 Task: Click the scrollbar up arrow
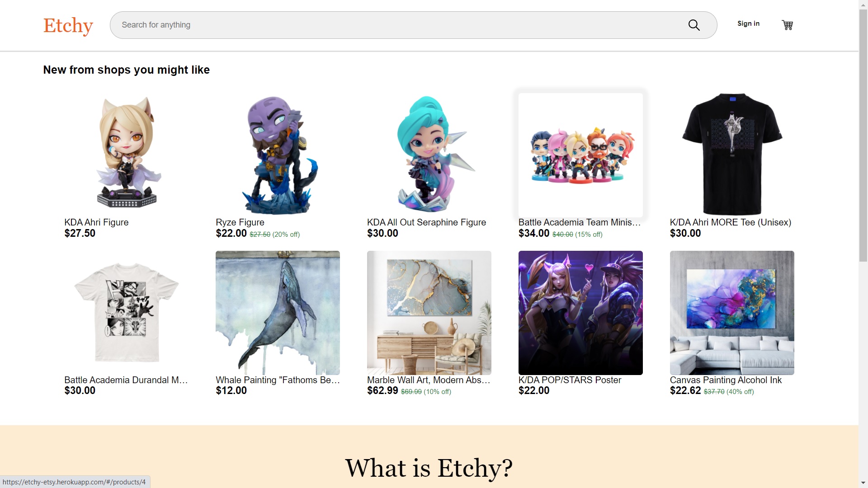click(863, 4)
